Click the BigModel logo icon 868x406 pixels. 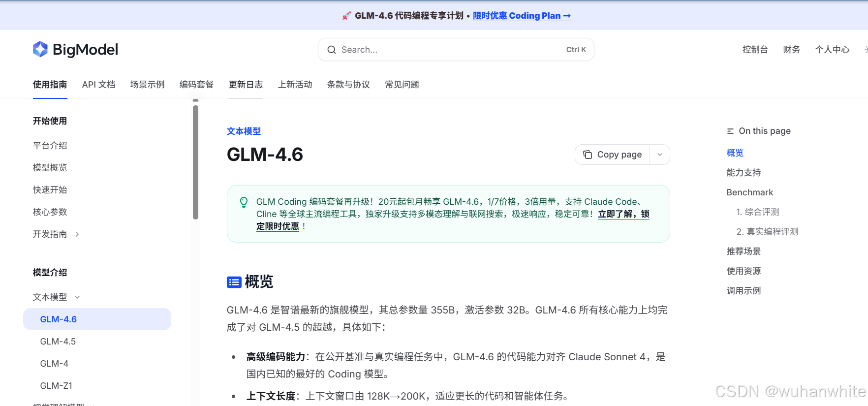[40, 49]
